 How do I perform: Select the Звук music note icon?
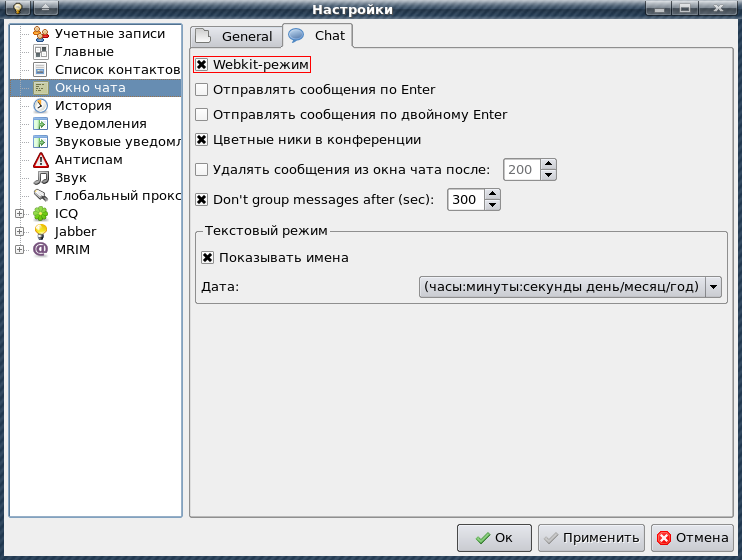[x=41, y=178]
